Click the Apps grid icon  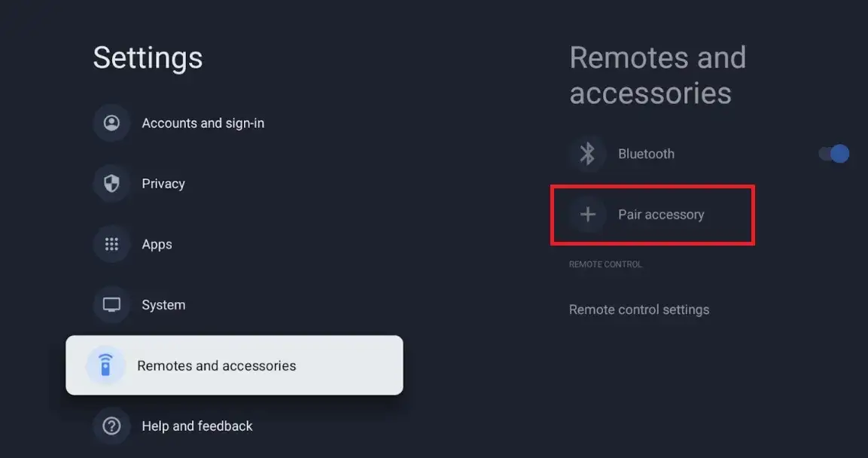pyautogui.click(x=111, y=243)
